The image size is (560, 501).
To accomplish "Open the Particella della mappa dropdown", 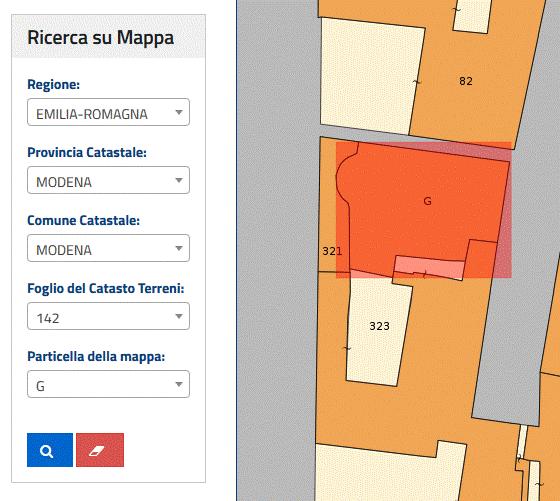I will [x=108, y=384].
